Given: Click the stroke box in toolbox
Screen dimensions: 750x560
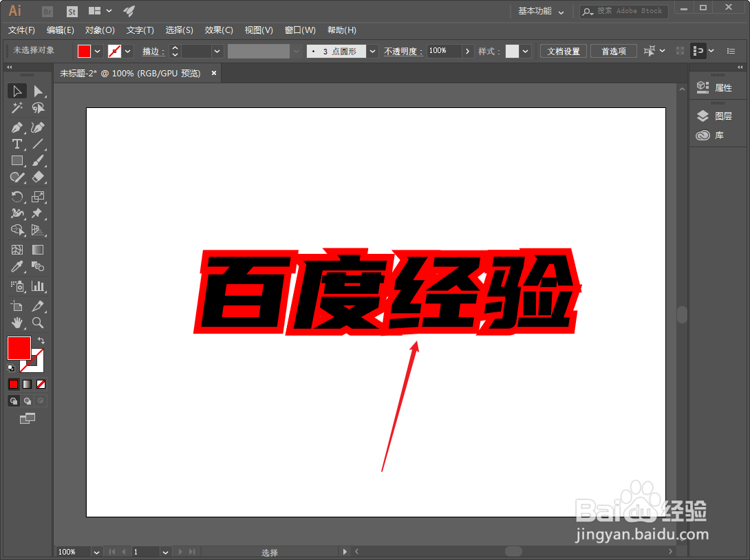Looking at the screenshot, I should (37, 366).
